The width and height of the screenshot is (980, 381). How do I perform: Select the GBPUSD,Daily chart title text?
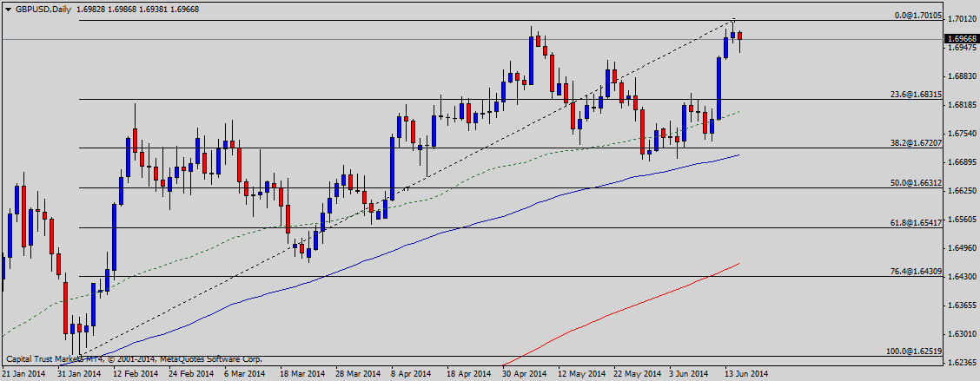45,9
